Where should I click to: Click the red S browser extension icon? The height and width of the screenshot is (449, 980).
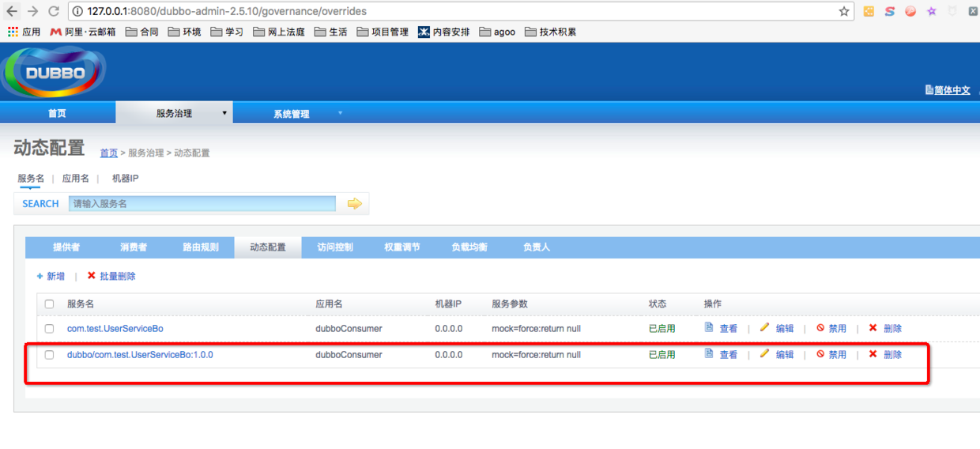[890, 11]
